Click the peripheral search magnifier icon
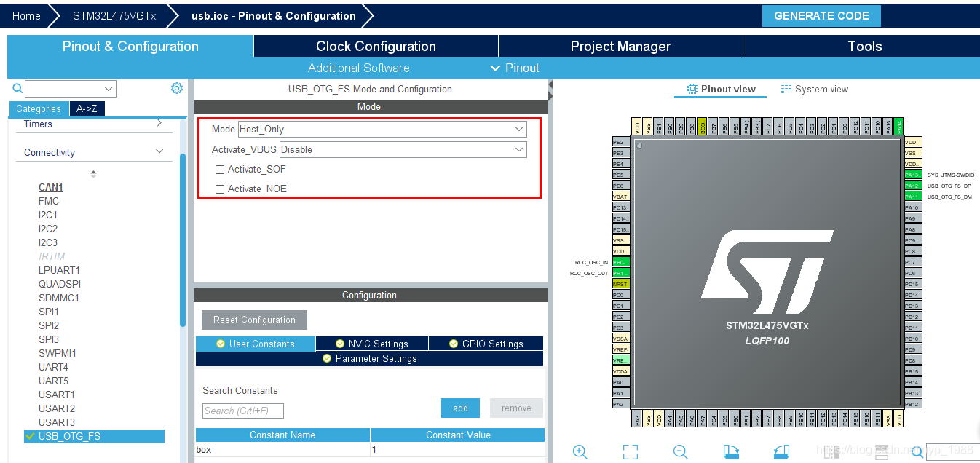The image size is (980, 463). [x=17, y=89]
